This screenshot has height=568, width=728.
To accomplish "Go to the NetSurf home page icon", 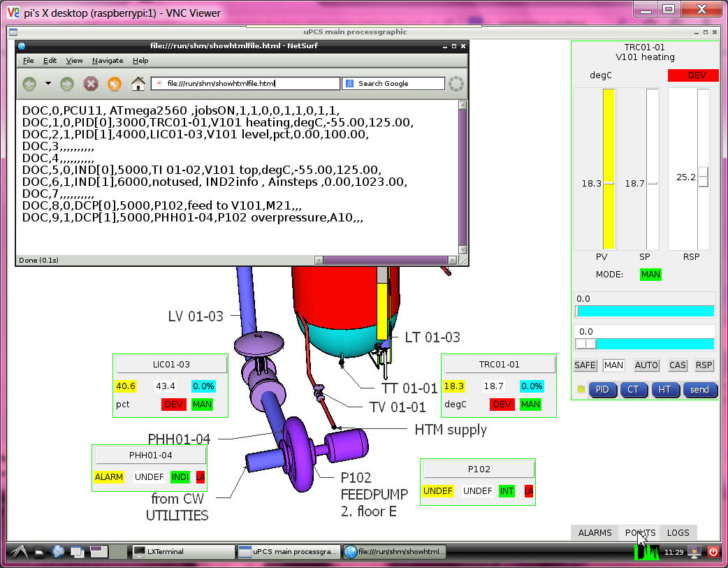I will point(138,84).
